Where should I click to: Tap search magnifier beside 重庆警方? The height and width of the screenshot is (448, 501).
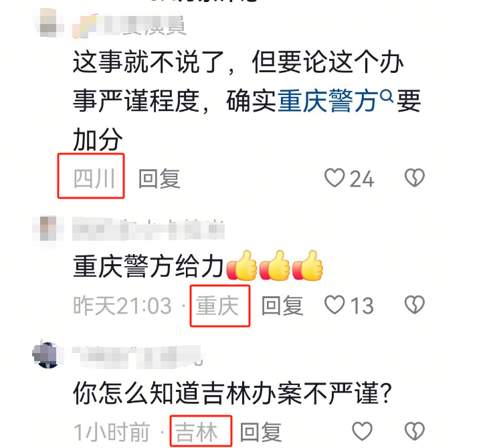pos(387,96)
